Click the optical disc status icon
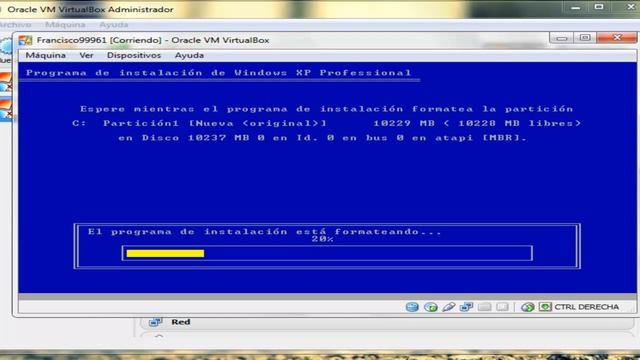The height and width of the screenshot is (360, 640). pos(431,307)
